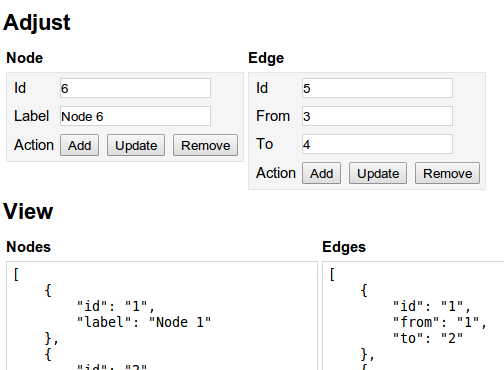Remove the node via Node's Remove button
Viewport: 504px width, 370px height.
click(x=205, y=145)
